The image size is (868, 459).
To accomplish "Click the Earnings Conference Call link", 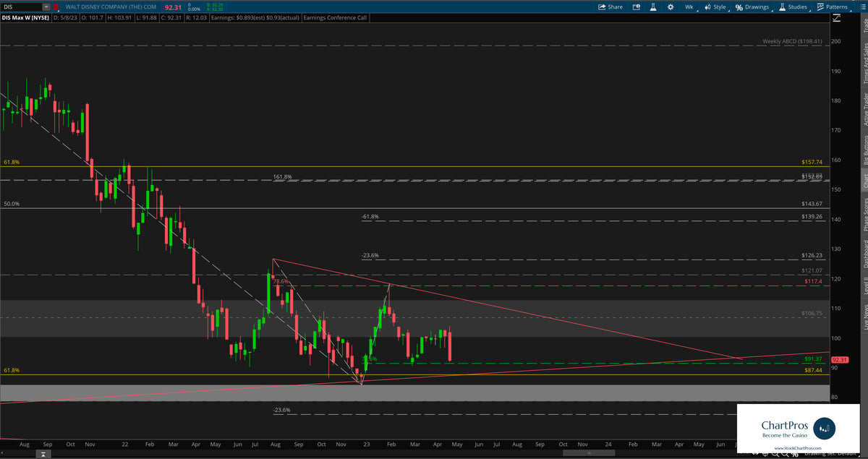I will pyautogui.click(x=335, y=17).
